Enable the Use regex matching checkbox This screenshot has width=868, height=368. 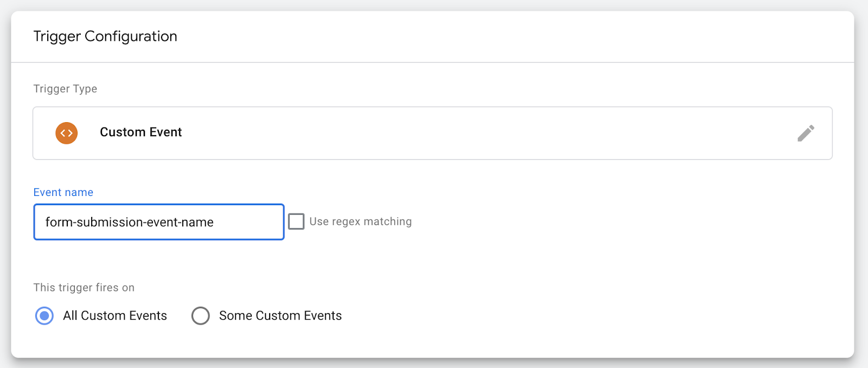(296, 221)
